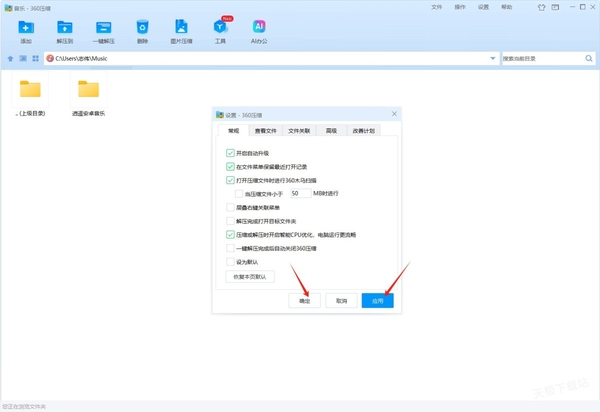Viewport: 600px width, 412px height.
Task: Enable the 设为默认 checkbox
Action: 230,262
